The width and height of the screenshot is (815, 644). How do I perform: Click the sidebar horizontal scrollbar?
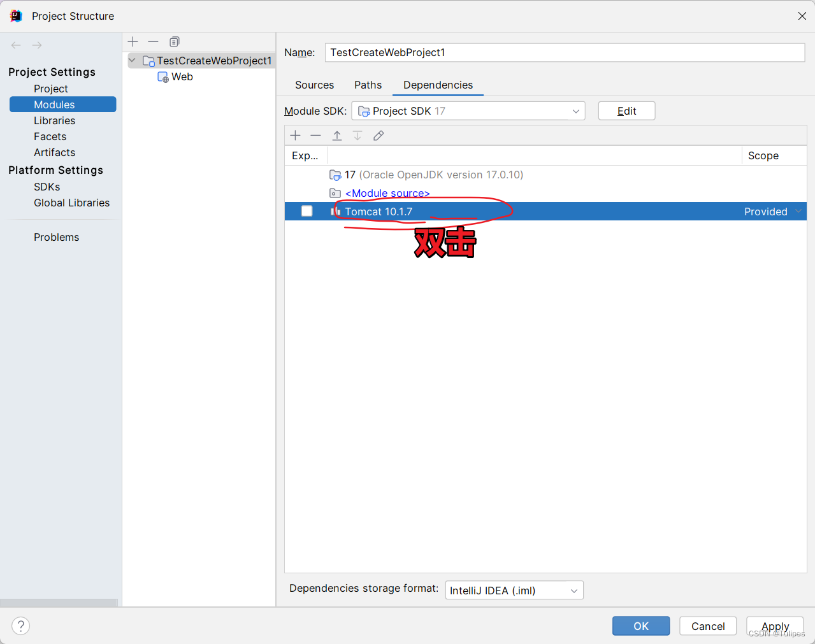tap(59, 603)
